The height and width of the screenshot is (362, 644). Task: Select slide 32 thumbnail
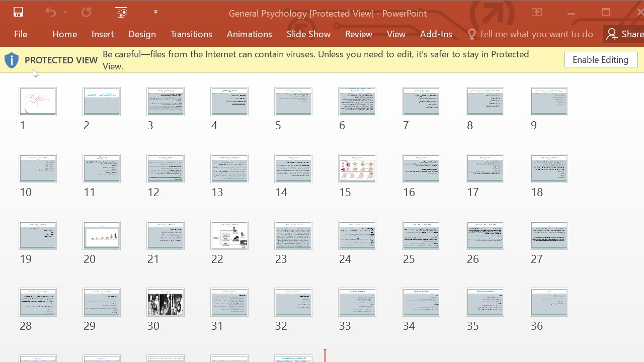[x=293, y=302]
